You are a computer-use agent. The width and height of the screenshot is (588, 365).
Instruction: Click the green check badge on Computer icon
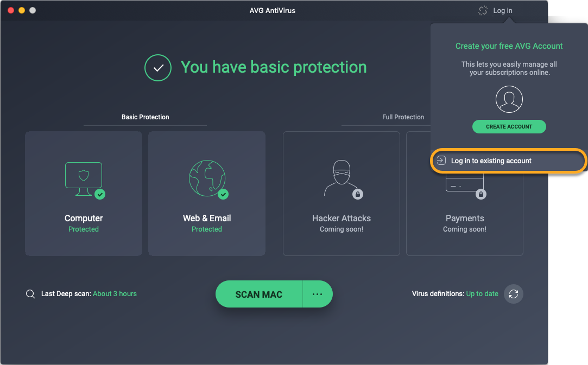pos(100,194)
